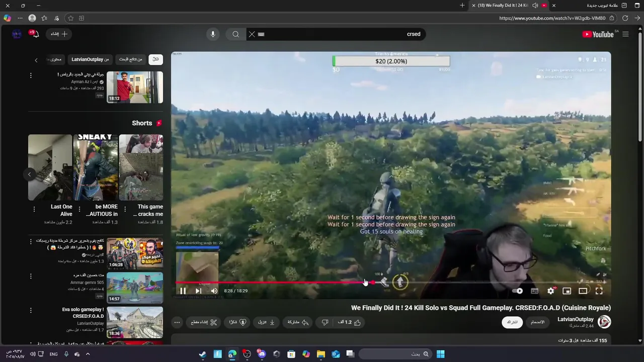The width and height of the screenshot is (644, 362).
Task: Pause the video with the pause button
Action: click(x=183, y=291)
